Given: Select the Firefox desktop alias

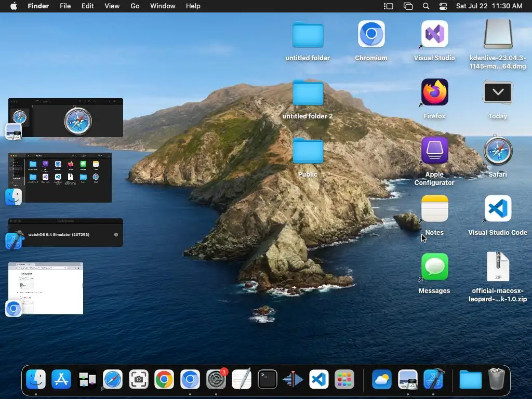Looking at the screenshot, I should [x=434, y=99].
